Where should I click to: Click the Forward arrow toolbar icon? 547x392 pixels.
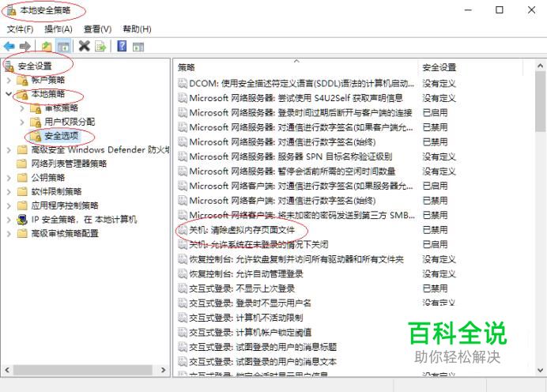coord(25,46)
